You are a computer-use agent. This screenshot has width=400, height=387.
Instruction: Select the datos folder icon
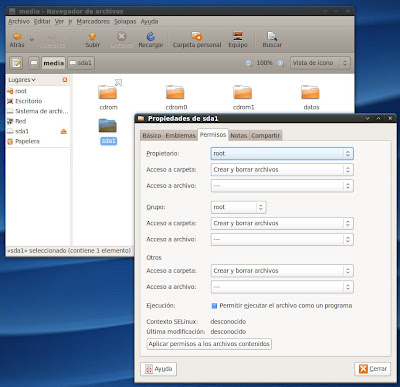tap(310, 92)
